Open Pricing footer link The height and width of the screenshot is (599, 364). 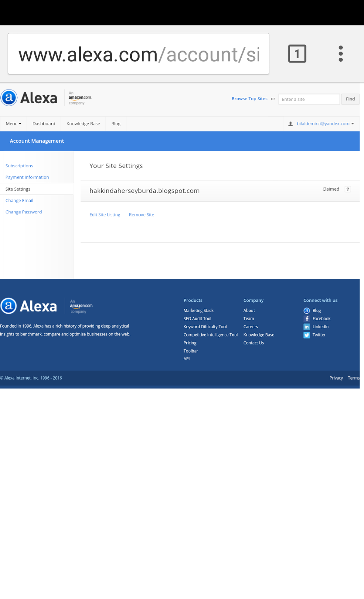190,343
